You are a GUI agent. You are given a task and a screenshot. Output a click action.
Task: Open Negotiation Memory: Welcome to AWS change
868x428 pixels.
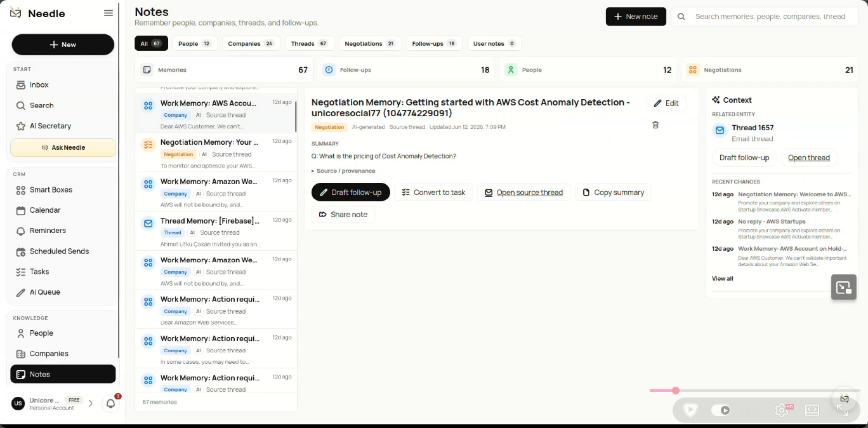[x=782, y=202]
